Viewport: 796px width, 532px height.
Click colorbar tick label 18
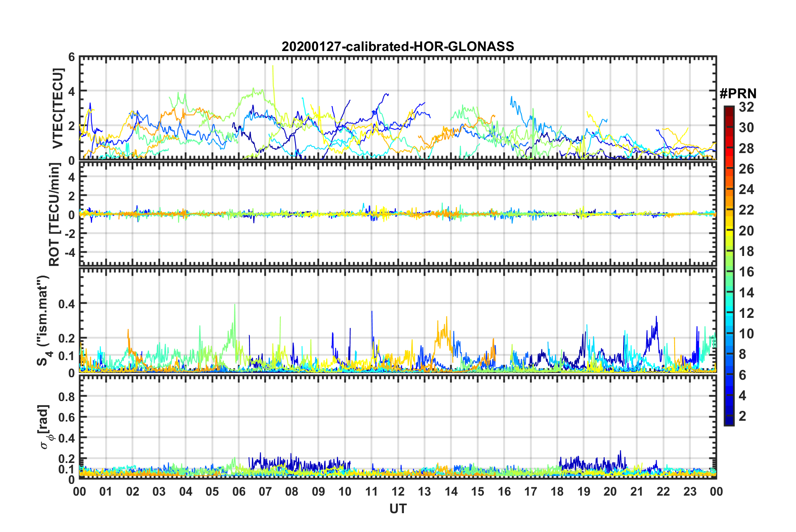click(x=746, y=251)
